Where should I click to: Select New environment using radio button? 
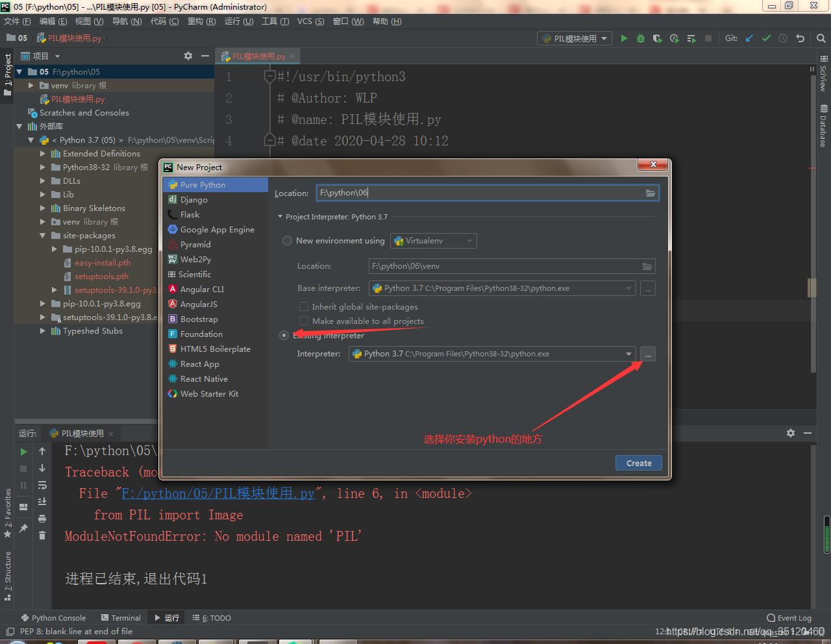pos(287,241)
